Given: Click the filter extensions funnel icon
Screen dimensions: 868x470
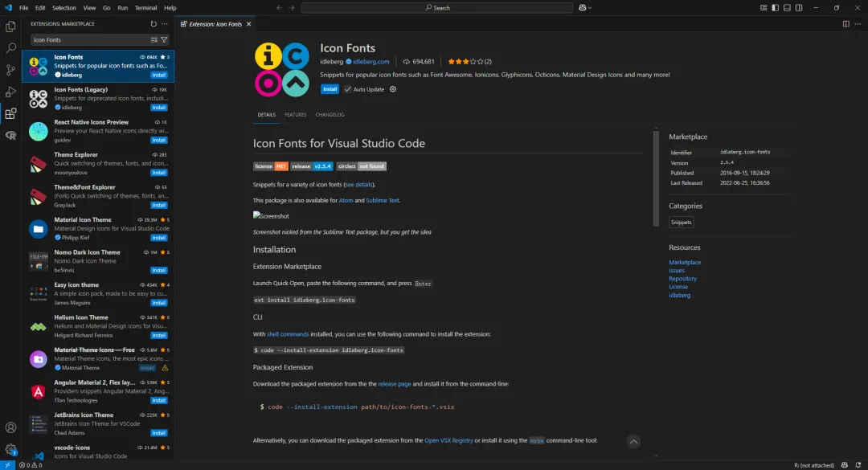Looking at the screenshot, I should click(x=165, y=40).
